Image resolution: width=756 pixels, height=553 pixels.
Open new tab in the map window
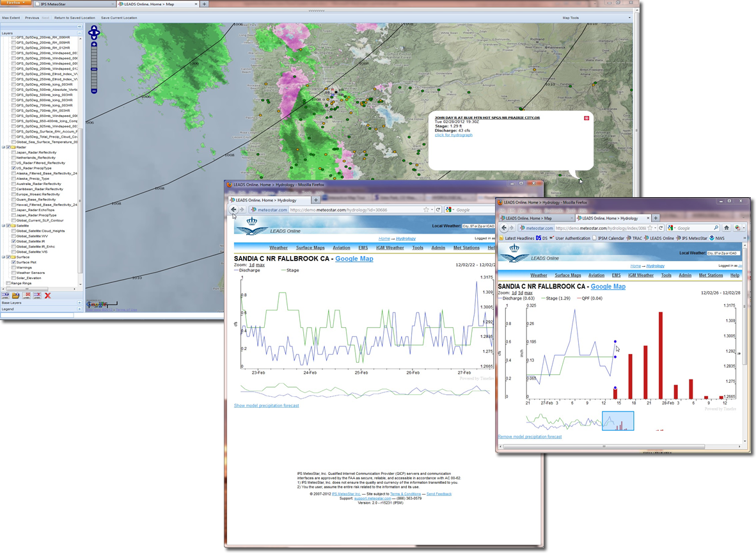(x=205, y=4)
